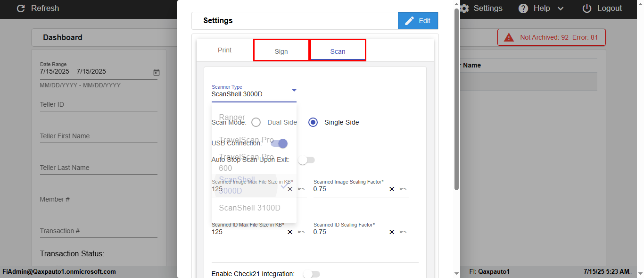Clear Scanned Image Max File Size value
Image resolution: width=644 pixels, height=278 pixels.
(x=290, y=189)
